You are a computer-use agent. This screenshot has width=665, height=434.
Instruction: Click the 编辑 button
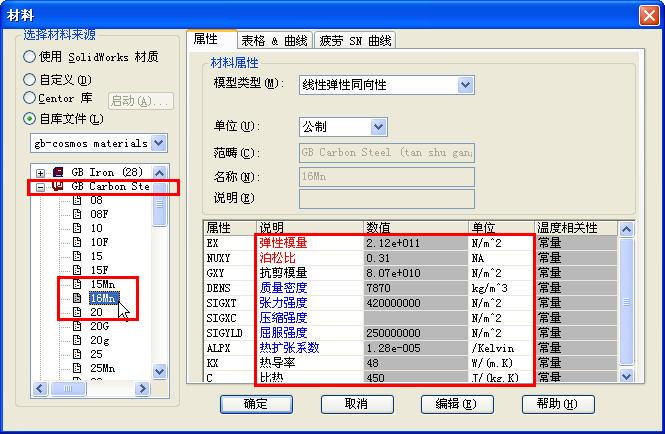click(457, 404)
